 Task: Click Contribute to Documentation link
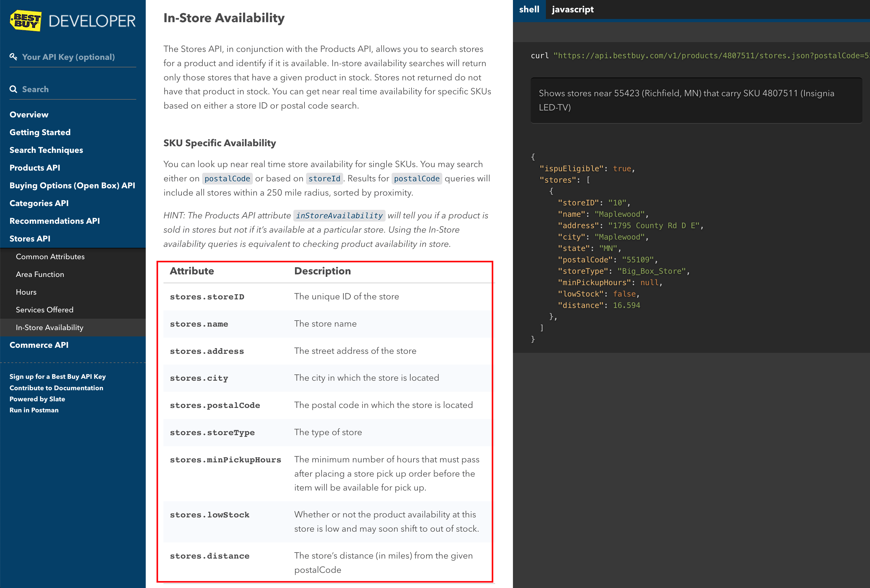tap(56, 388)
